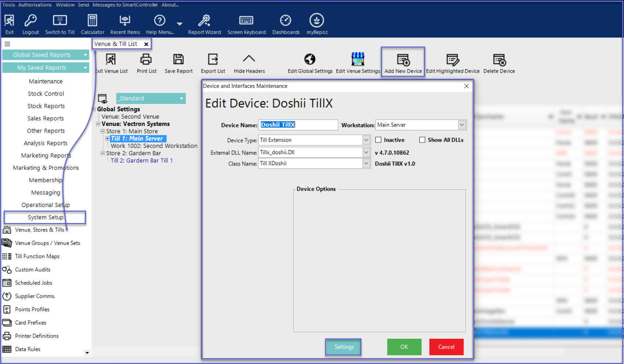Open External DLL Name dropdown
Image resolution: width=624 pixels, height=364 pixels.
click(x=366, y=152)
